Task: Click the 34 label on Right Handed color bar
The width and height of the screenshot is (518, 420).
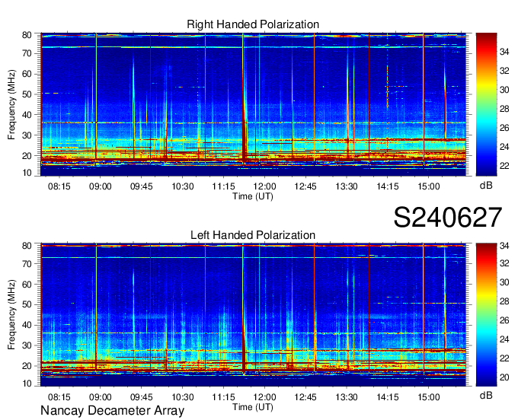Action: tap(504, 52)
